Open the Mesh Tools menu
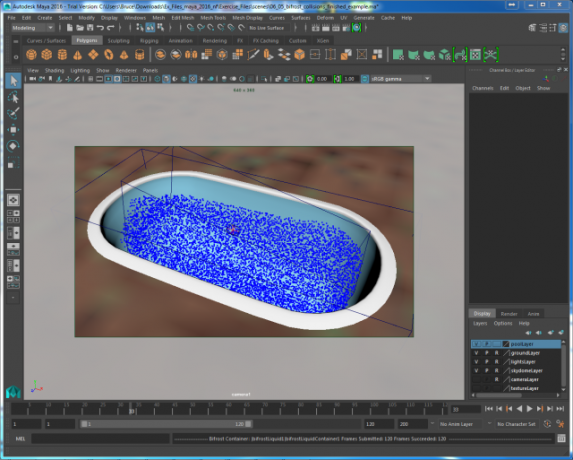The width and height of the screenshot is (573, 460). [x=213, y=18]
